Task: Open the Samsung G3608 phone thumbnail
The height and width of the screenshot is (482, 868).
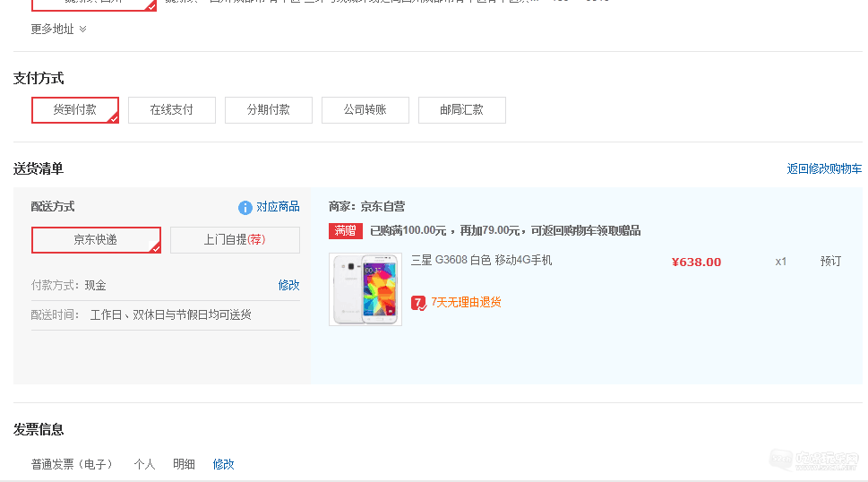Action: 365,289
